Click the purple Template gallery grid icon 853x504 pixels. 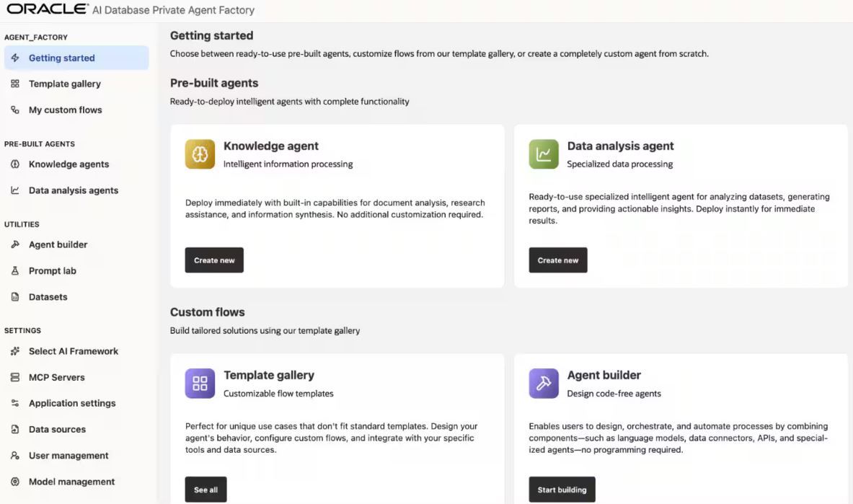(200, 383)
